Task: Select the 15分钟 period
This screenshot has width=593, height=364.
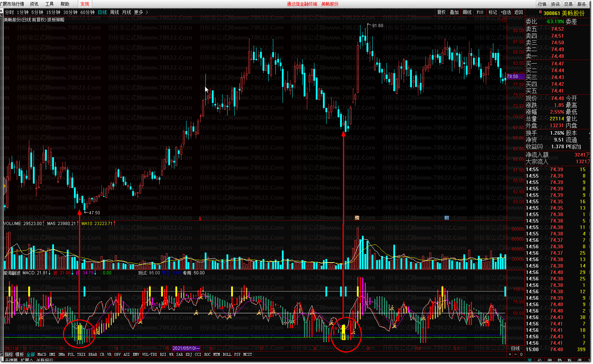Action: coord(53,12)
